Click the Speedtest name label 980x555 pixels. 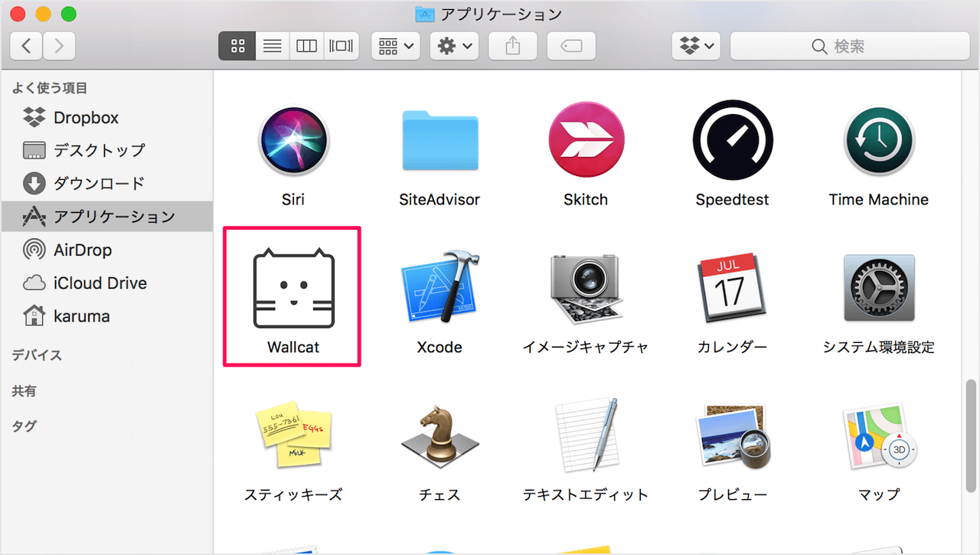[x=733, y=200]
